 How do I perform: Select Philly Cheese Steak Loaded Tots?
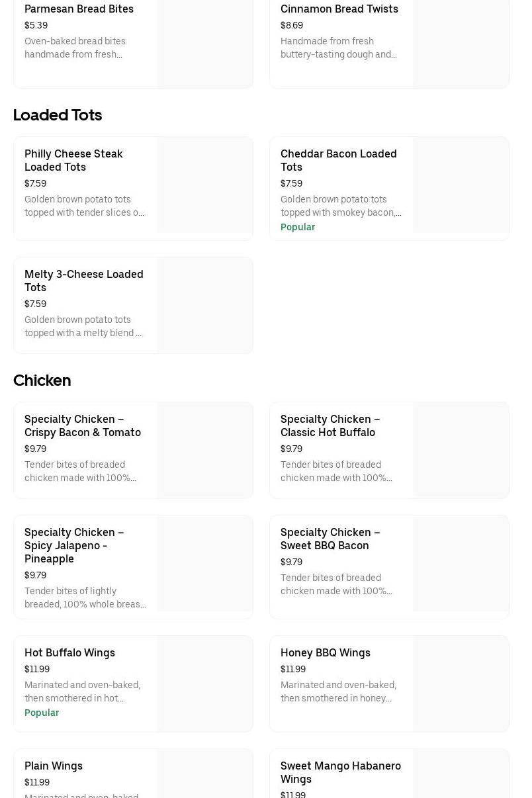click(x=73, y=160)
